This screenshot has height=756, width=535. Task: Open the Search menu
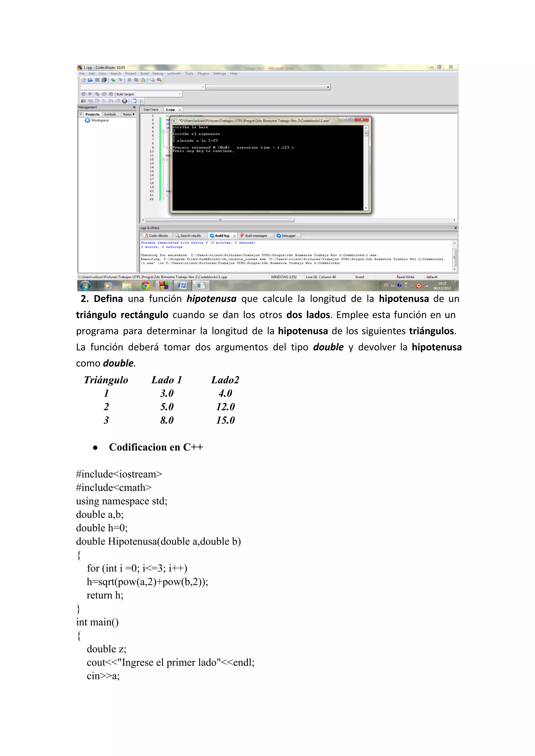[116, 73]
